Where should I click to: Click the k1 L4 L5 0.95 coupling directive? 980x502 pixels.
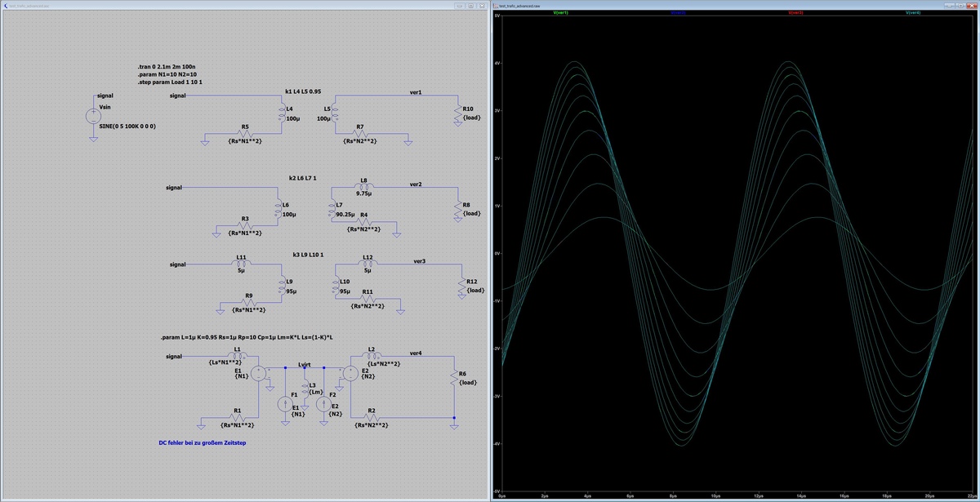[x=303, y=91]
